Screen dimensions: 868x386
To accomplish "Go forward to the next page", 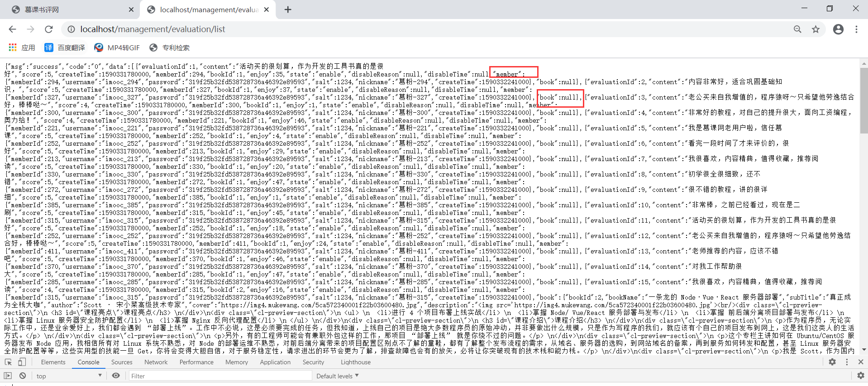I will point(30,29).
